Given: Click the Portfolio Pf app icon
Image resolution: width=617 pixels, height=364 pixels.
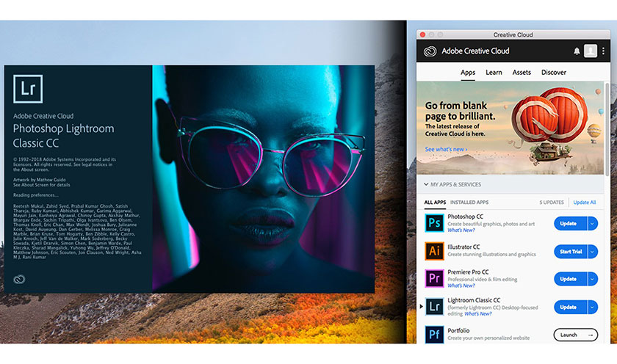Looking at the screenshot, I should [x=434, y=334].
